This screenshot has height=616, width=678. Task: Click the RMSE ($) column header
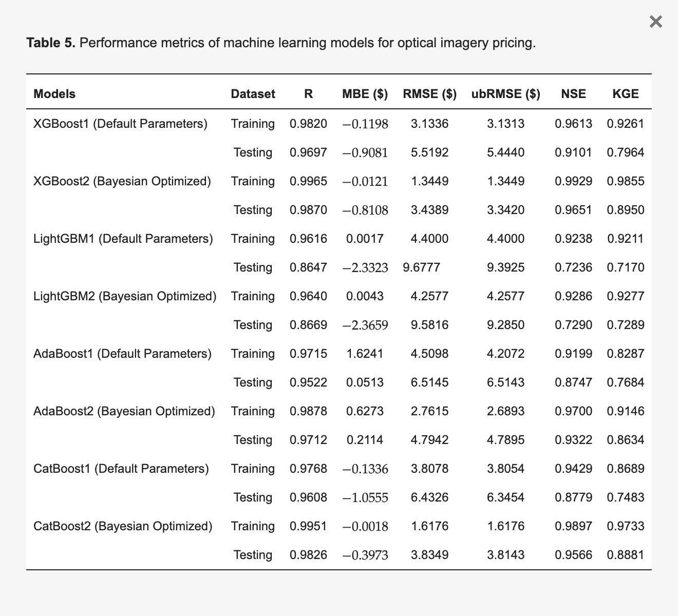click(430, 94)
